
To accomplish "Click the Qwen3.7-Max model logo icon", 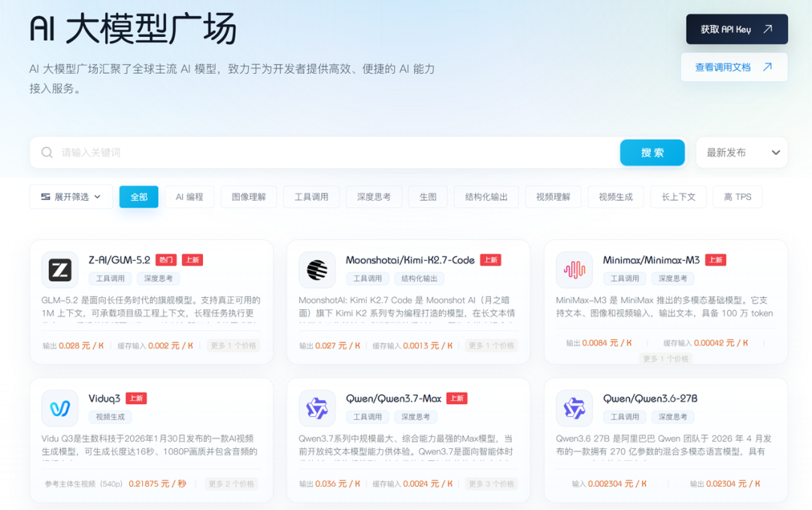I will click(x=317, y=408).
